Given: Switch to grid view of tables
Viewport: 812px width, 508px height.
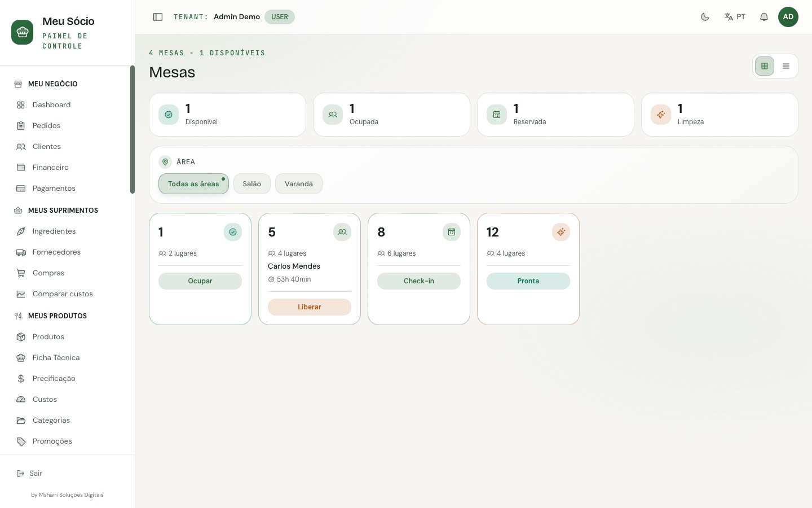Looking at the screenshot, I should point(765,66).
